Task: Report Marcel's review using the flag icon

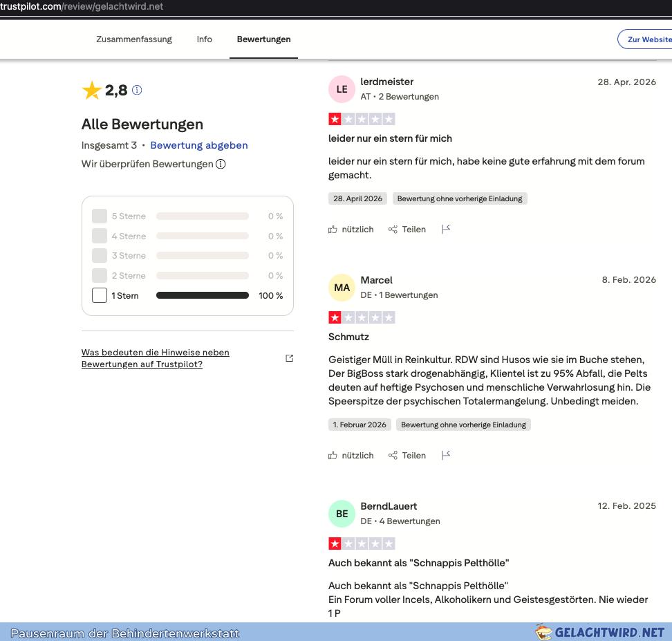Action: (x=446, y=455)
